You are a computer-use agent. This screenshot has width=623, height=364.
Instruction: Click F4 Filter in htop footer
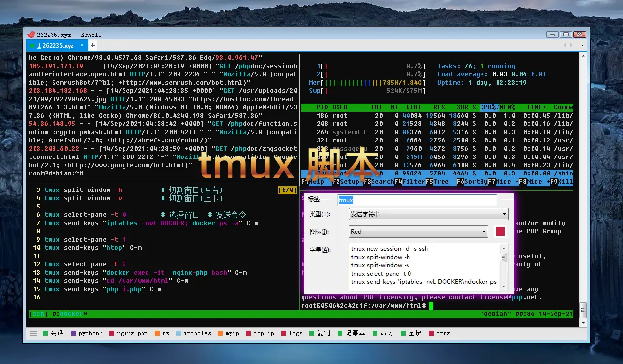point(410,182)
